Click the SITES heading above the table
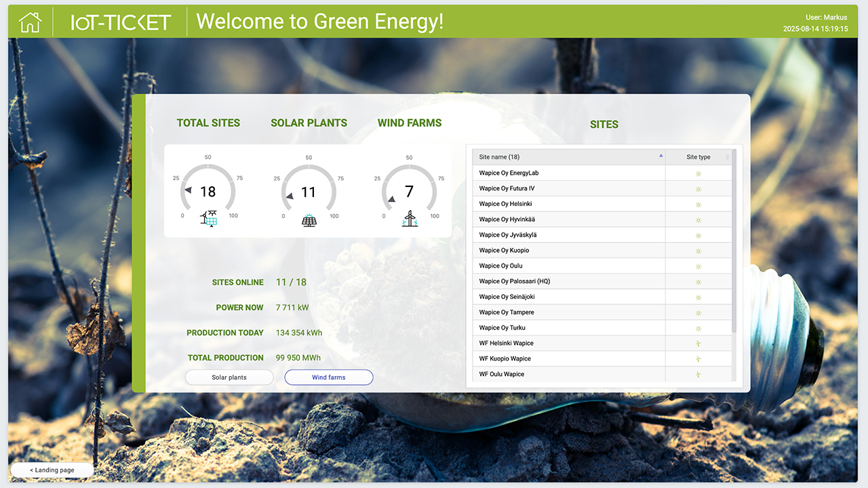This screenshot has height=488, width=868. click(x=604, y=125)
